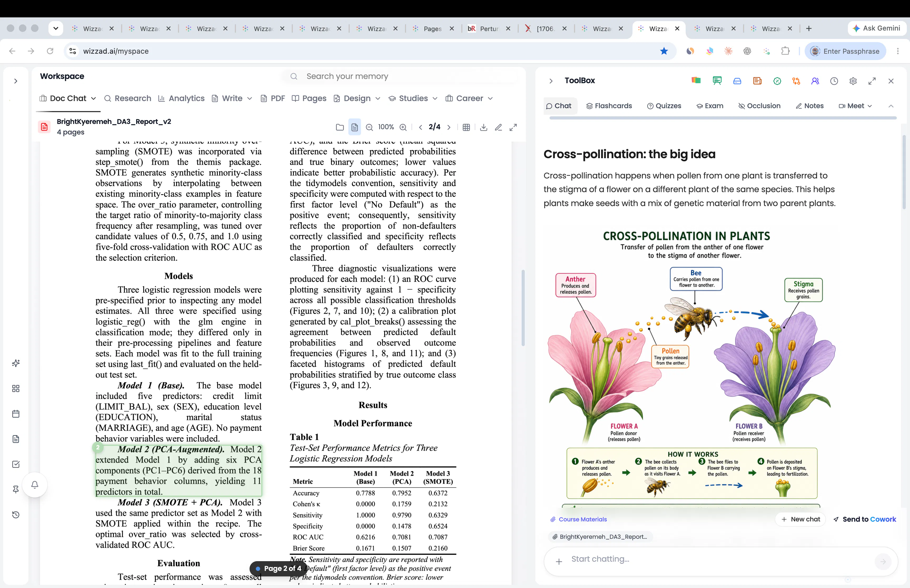Toggle the single-page document view button
The width and height of the screenshot is (910, 588).
[x=354, y=127]
